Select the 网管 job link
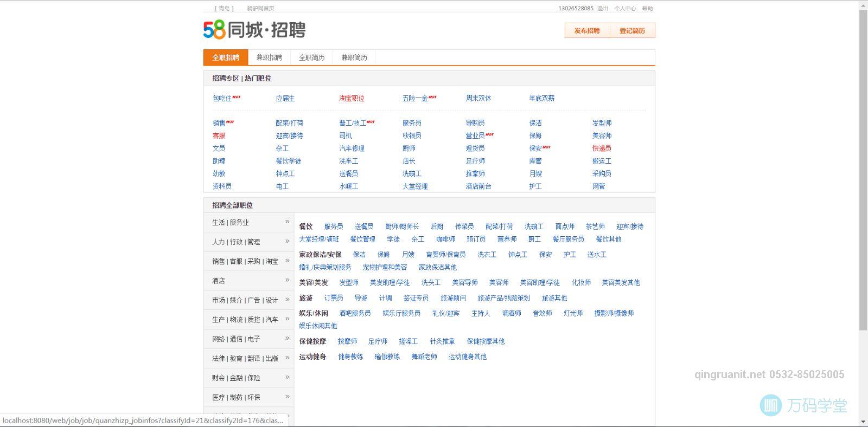This screenshot has height=427, width=868. point(598,186)
